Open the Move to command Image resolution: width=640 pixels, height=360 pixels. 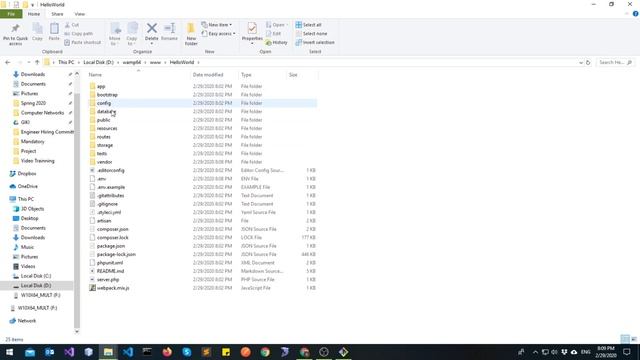point(115,33)
